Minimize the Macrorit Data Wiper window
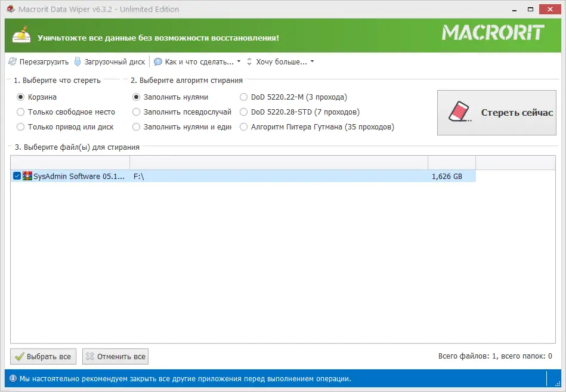 coord(514,10)
